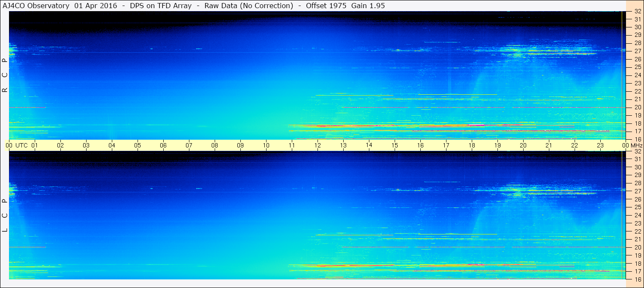Viewport: 644px width, 288px height.
Task: Select the 14 hour marker on time axis
Action: click(369, 145)
